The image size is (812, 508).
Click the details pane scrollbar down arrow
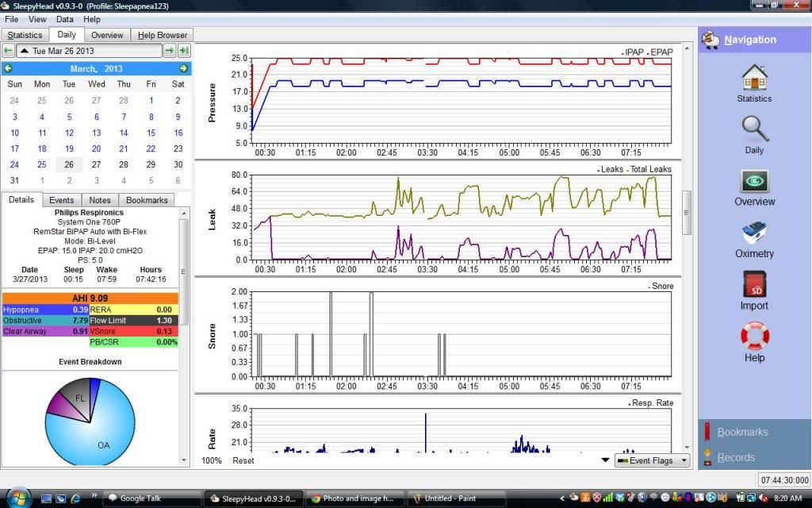tap(184, 460)
